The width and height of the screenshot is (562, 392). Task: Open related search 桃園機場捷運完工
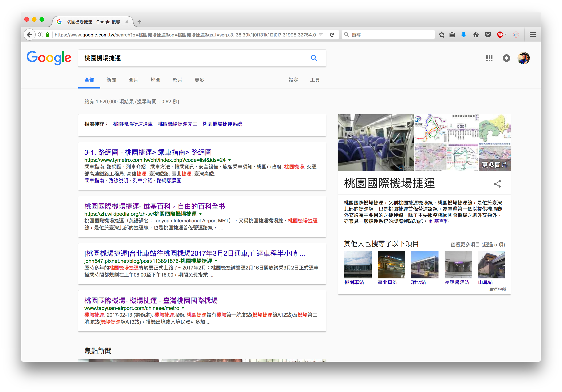click(178, 124)
